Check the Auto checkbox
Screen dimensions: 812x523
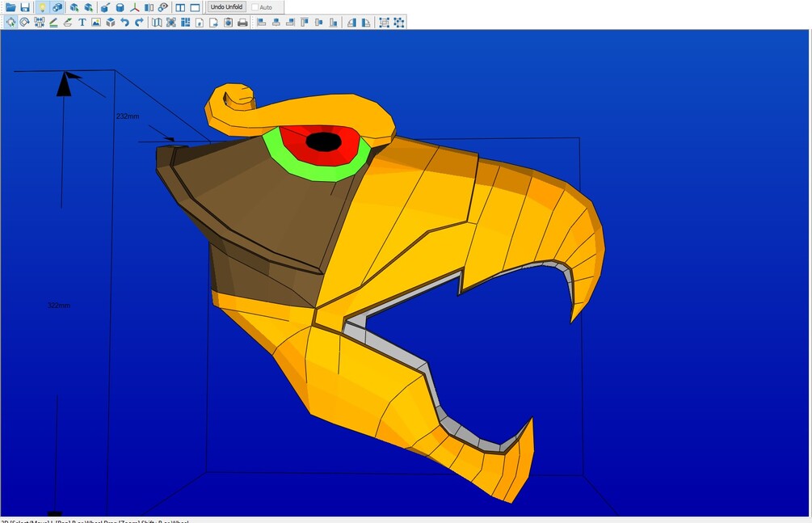tap(255, 7)
